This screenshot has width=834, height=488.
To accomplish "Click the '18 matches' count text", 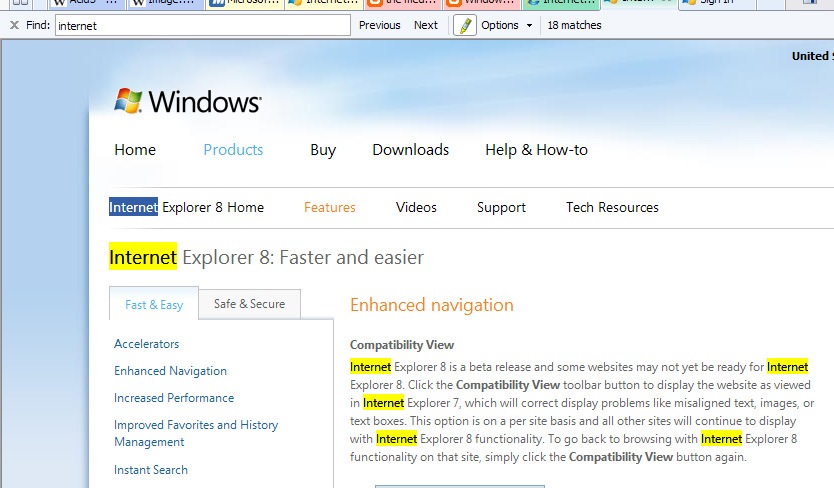I will click(x=574, y=25).
